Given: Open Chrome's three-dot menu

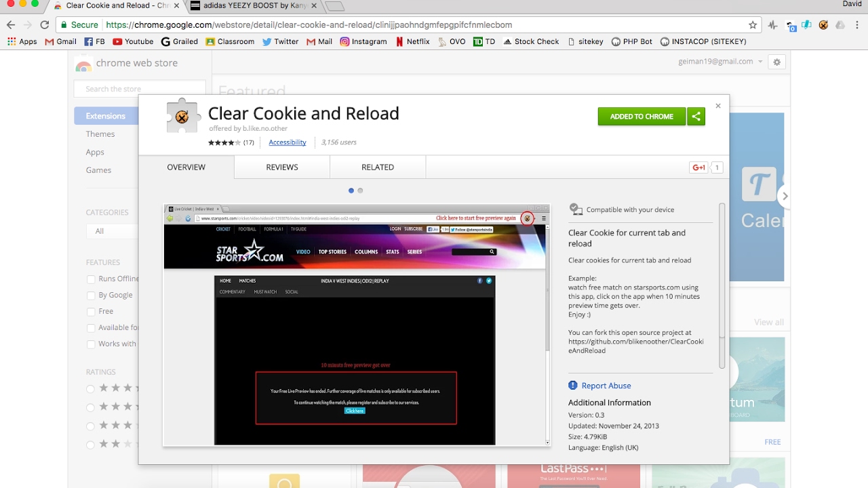Looking at the screenshot, I should 856,25.
